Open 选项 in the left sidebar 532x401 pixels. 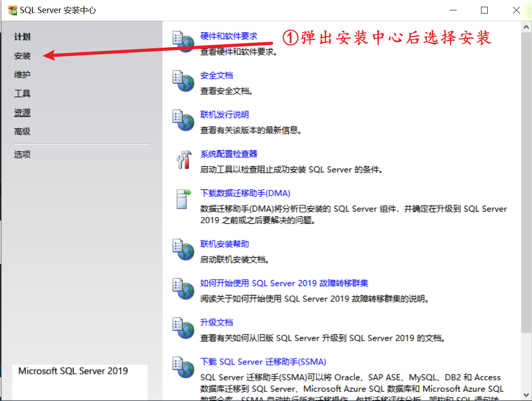click(23, 155)
